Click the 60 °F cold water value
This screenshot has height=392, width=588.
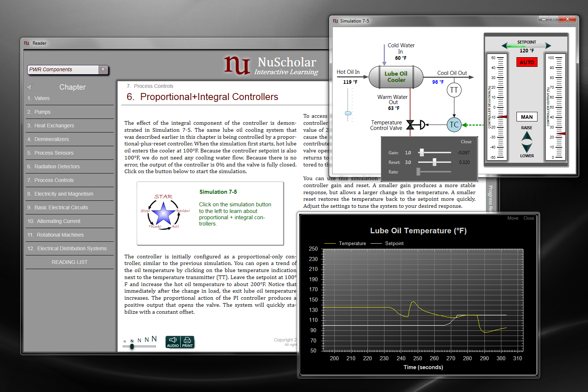click(x=401, y=58)
